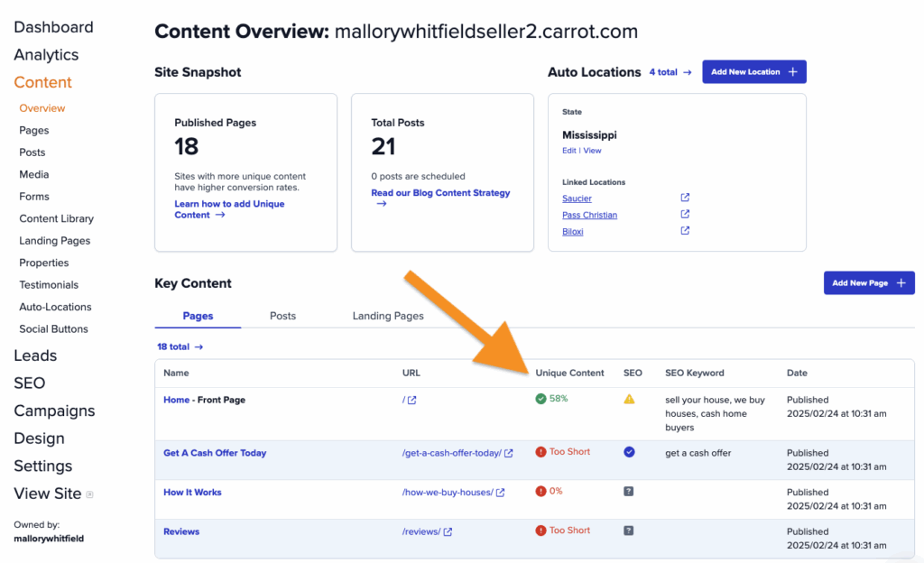Viewport: 924px width, 563px height.
Task: Select Posts submenu item in sidebar
Action: [32, 152]
